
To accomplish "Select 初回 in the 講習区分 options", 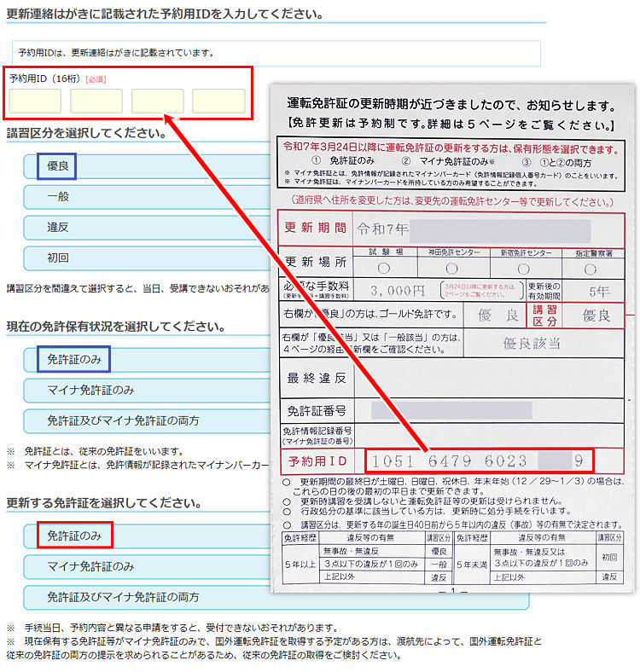I will coord(58,258).
